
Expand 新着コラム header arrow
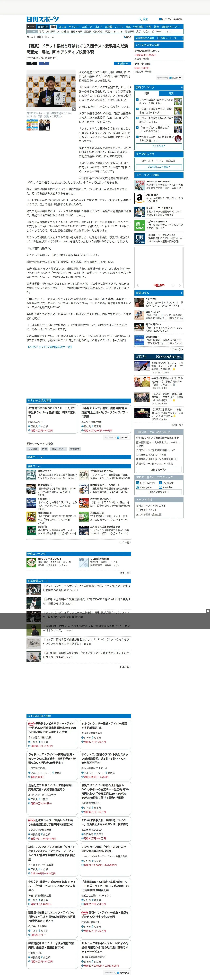point(182,293)
